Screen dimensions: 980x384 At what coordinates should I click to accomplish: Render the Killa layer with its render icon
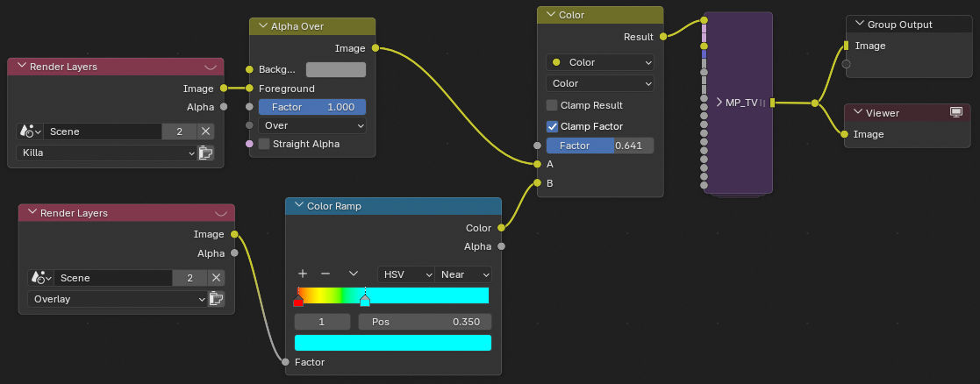[205, 153]
